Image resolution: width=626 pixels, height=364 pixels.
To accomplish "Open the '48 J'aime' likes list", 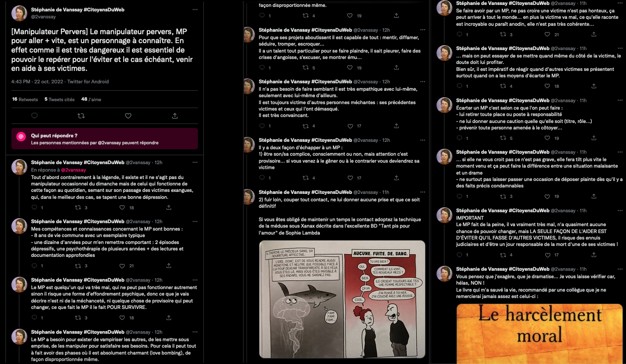I will coord(91,99).
